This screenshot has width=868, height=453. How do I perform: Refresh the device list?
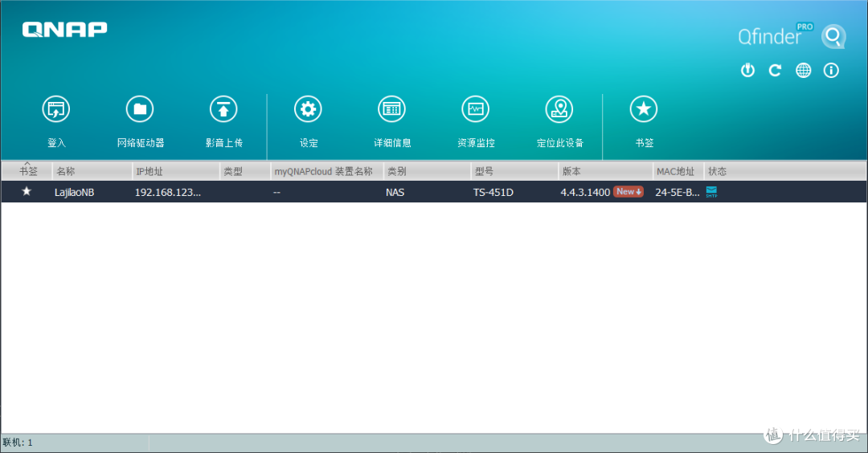775,70
